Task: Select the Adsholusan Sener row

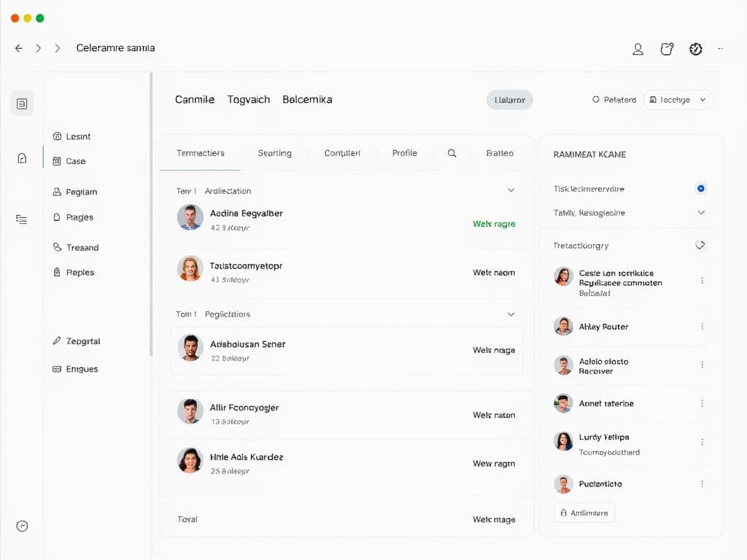Action: tap(347, 351)
